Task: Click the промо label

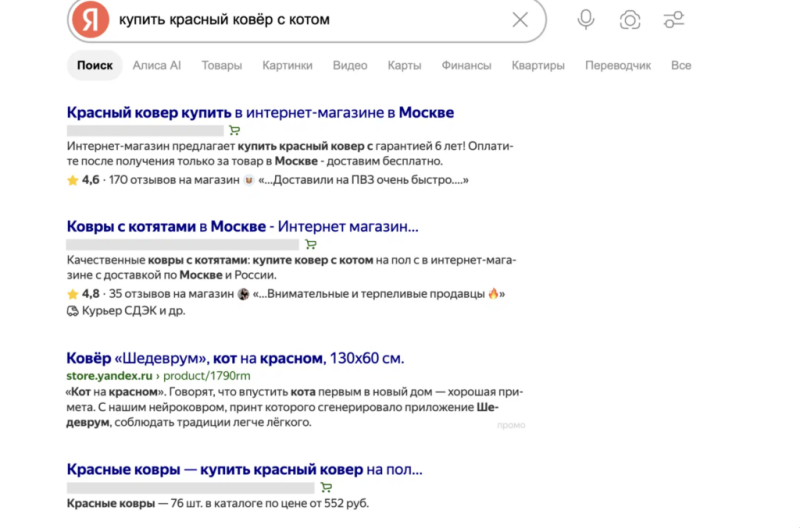Action: (x=511, y=425)
